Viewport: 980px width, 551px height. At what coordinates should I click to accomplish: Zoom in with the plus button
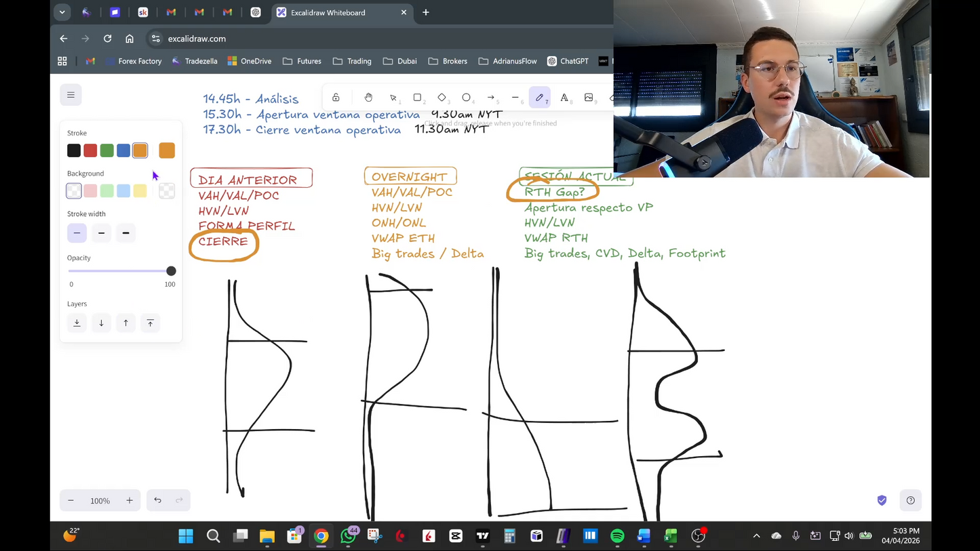tap(129, 500)
